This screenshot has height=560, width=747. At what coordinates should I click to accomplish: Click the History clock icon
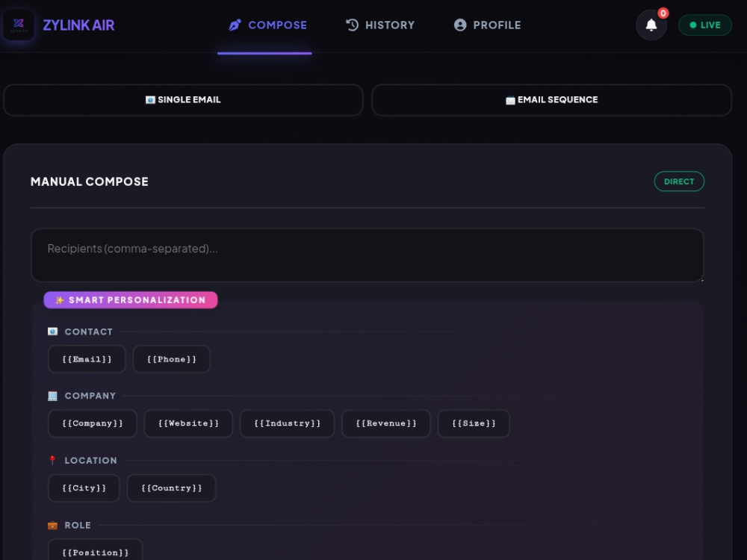(x=352, y=25)
